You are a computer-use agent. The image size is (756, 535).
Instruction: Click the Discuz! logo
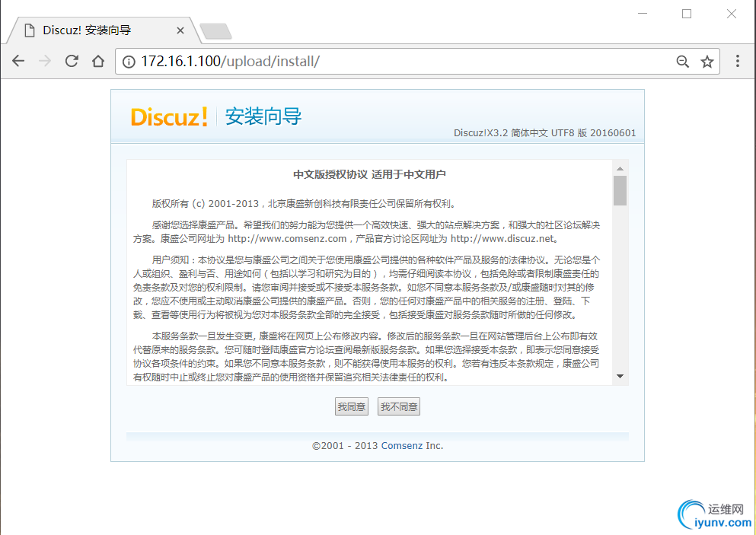pyautogui.click(x=169, y=117)
